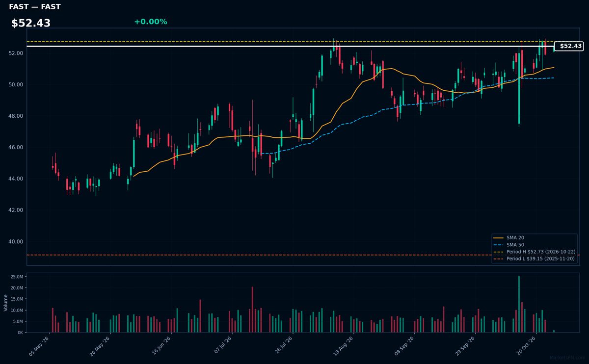
Task: Click the 16 Jun '26 date label
Action: pos(161,346)
